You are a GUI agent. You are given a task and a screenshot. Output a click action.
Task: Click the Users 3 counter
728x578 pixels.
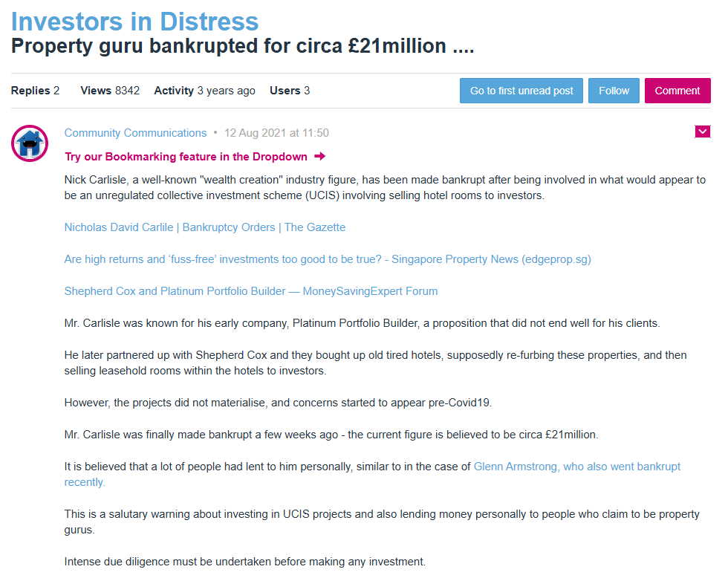point(290,91)
